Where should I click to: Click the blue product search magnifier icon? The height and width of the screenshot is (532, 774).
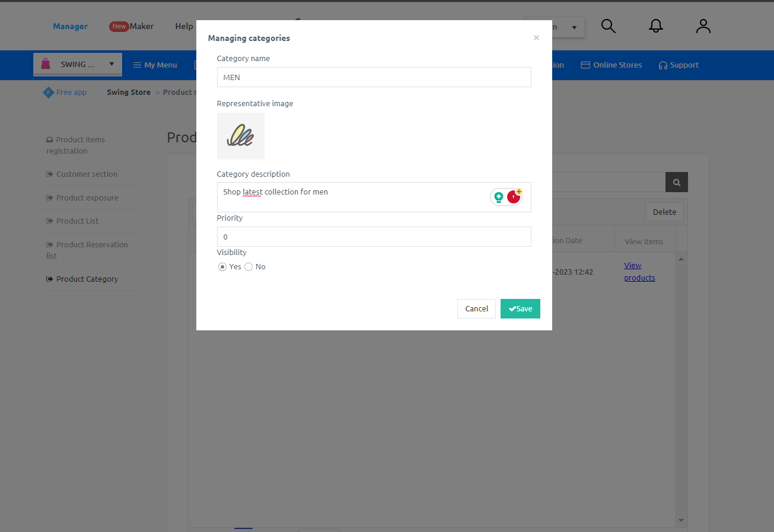676,182
